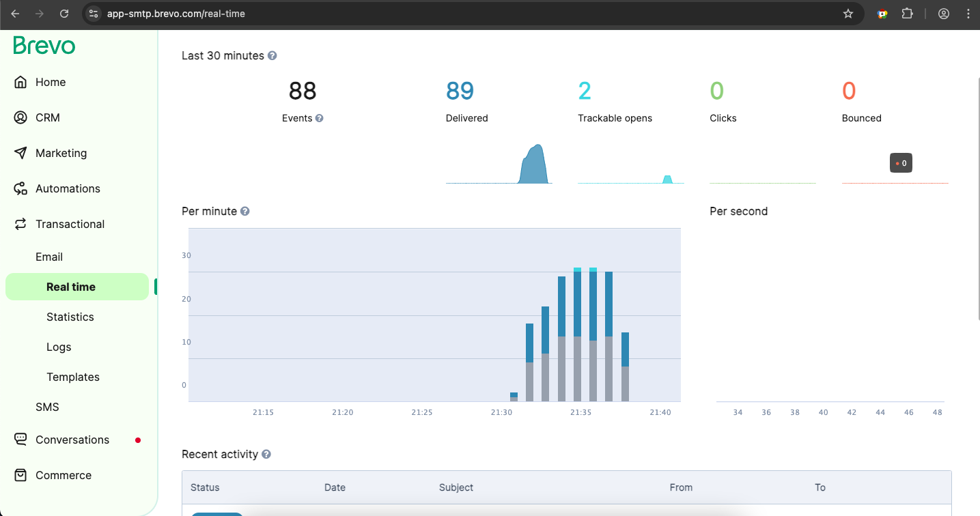
Task: Switch to the Statistics section
Action: [x=70, y=317]
